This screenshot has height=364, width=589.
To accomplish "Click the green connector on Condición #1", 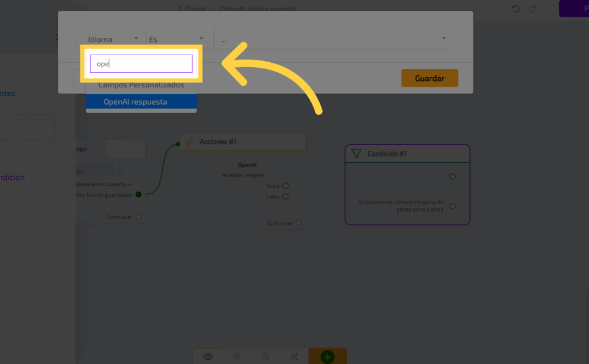I will tap(453, 177).
